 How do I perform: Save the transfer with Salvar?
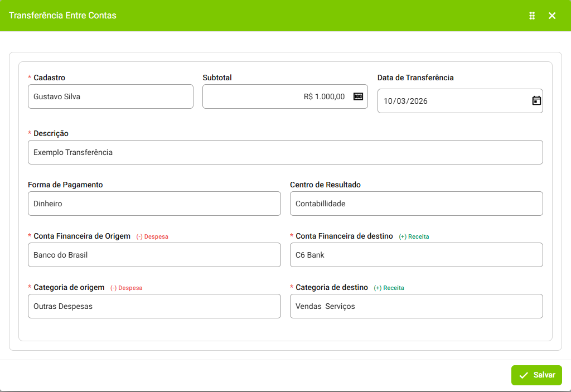point(536,375)
